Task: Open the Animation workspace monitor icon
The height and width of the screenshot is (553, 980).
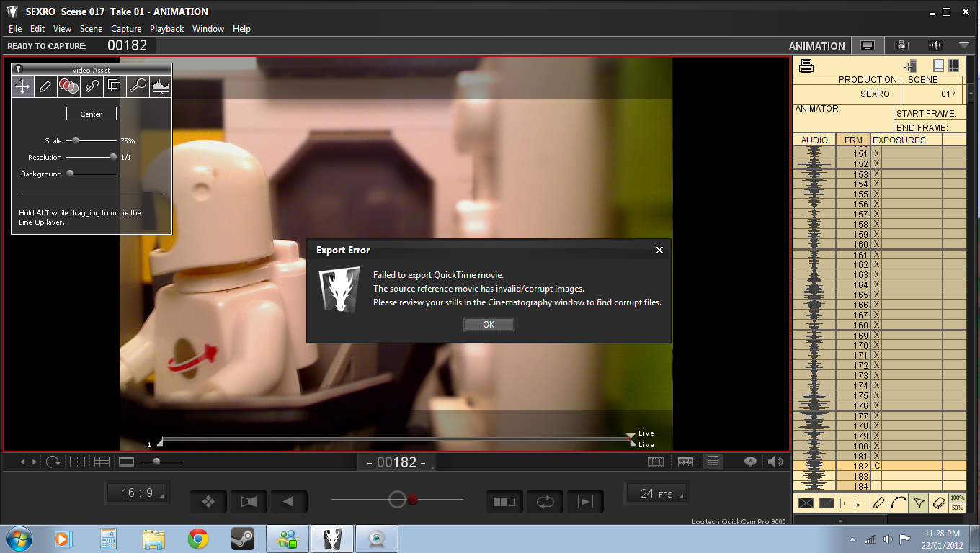Action: tap(868, 45)
